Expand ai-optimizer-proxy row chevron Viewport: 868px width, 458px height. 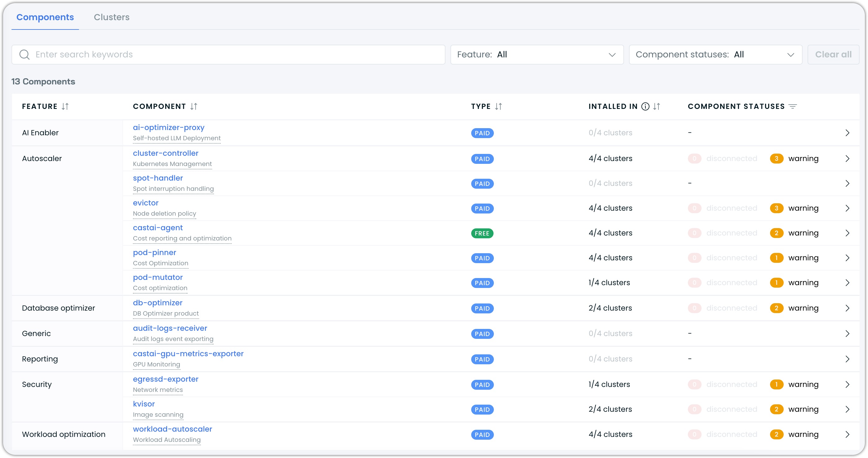click(847, 133)
